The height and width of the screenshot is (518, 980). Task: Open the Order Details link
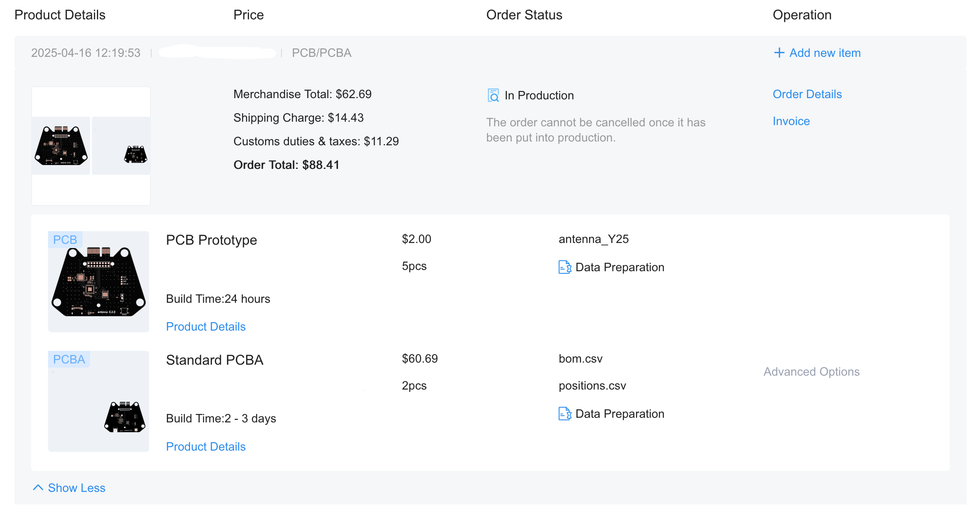click(x=807, y=94)
